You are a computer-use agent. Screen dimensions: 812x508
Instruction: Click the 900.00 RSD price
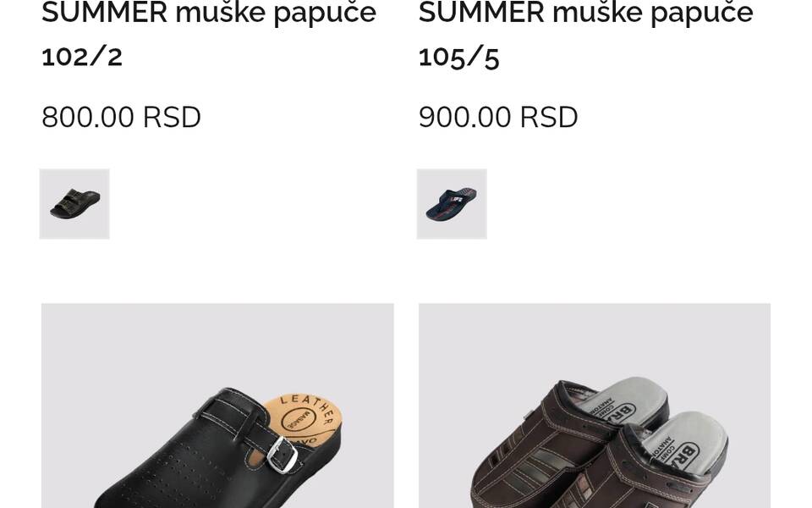point(498,117)
